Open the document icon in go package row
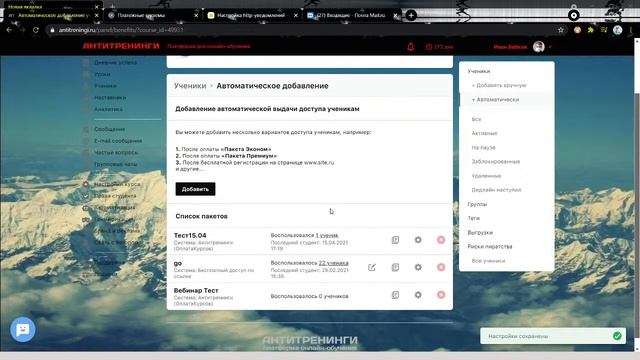The image size is (640, 360). click(x=395, y=267)
